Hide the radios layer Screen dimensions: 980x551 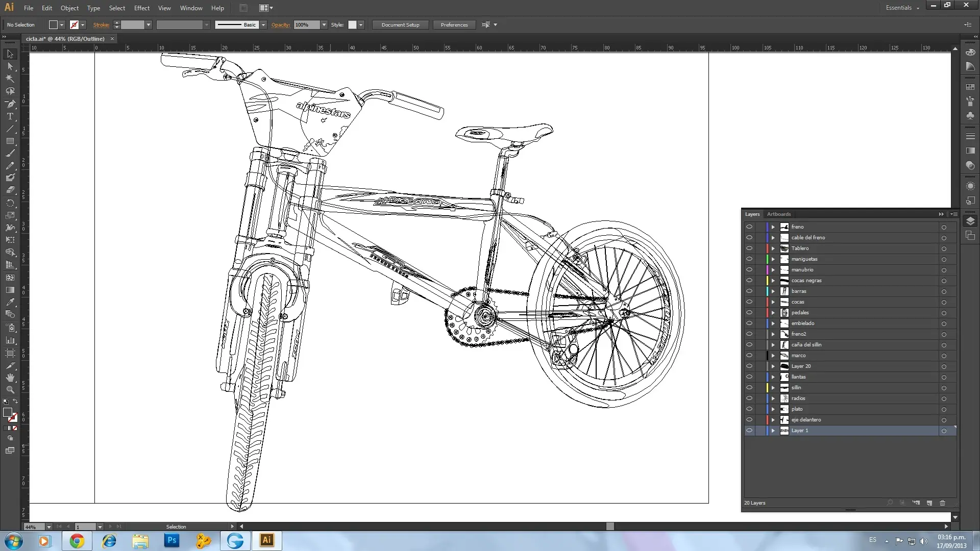(x=749, y=398)
